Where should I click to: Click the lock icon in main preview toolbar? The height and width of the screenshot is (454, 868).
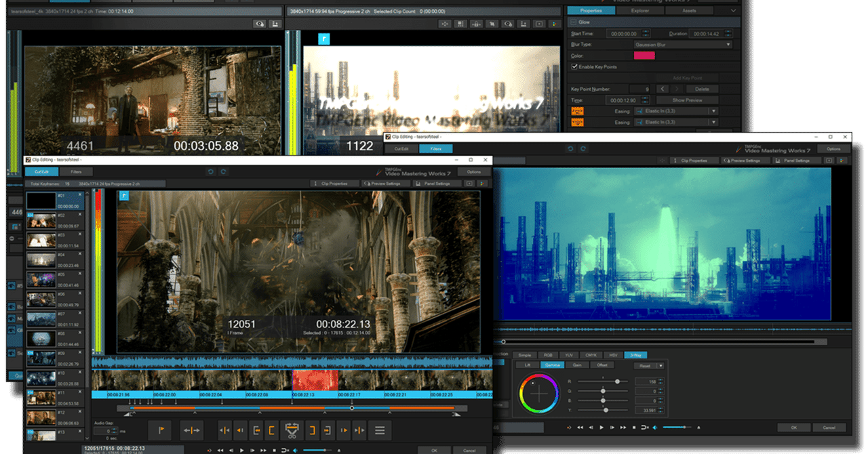(x=476, y=24)
